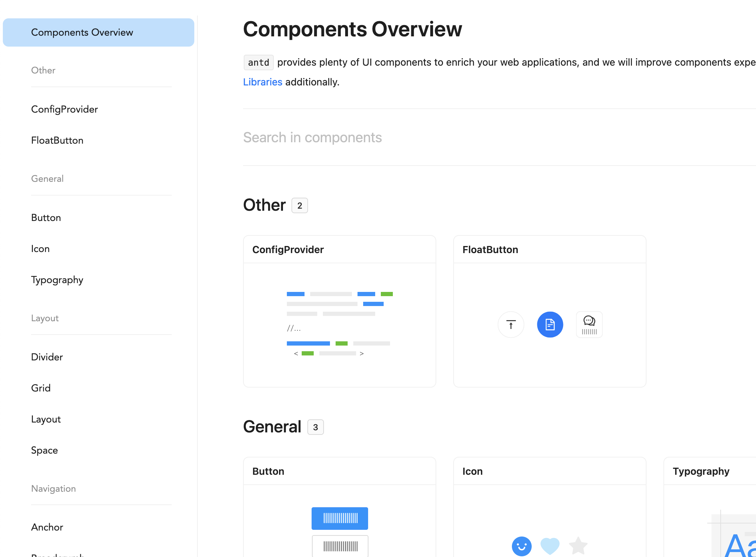Screen dimensions: 756x557
Task: Click the count badge 3 beside General
Action: [x=315, y=427]
